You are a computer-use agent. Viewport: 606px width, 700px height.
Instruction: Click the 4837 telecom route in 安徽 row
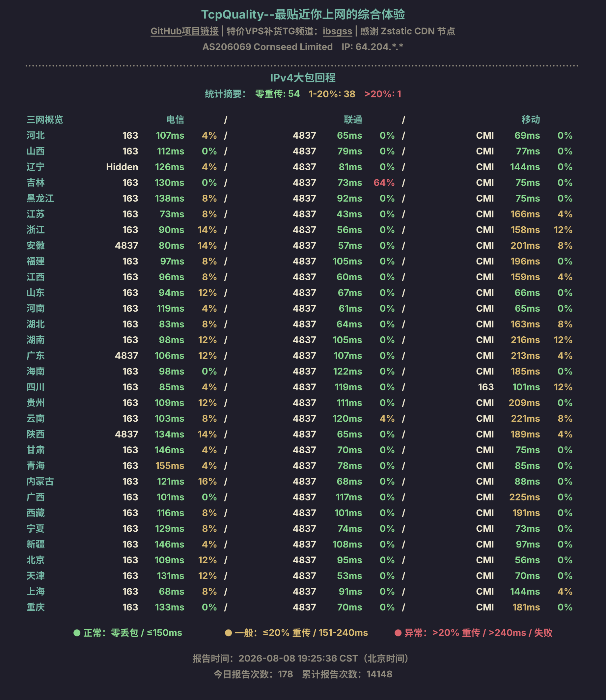[126, 245]
